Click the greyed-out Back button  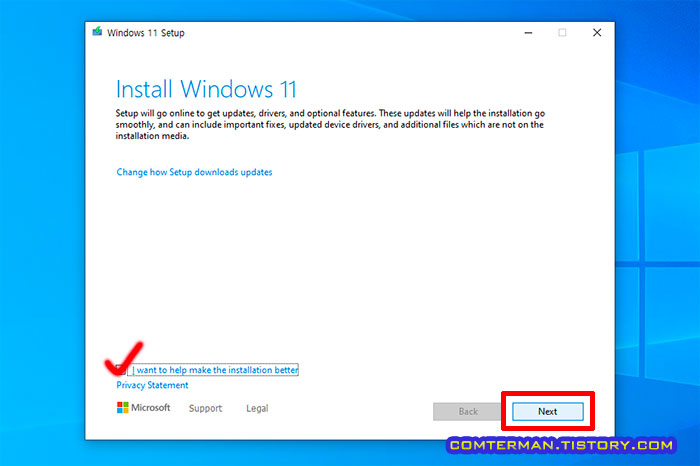click(x=468, y=412)
